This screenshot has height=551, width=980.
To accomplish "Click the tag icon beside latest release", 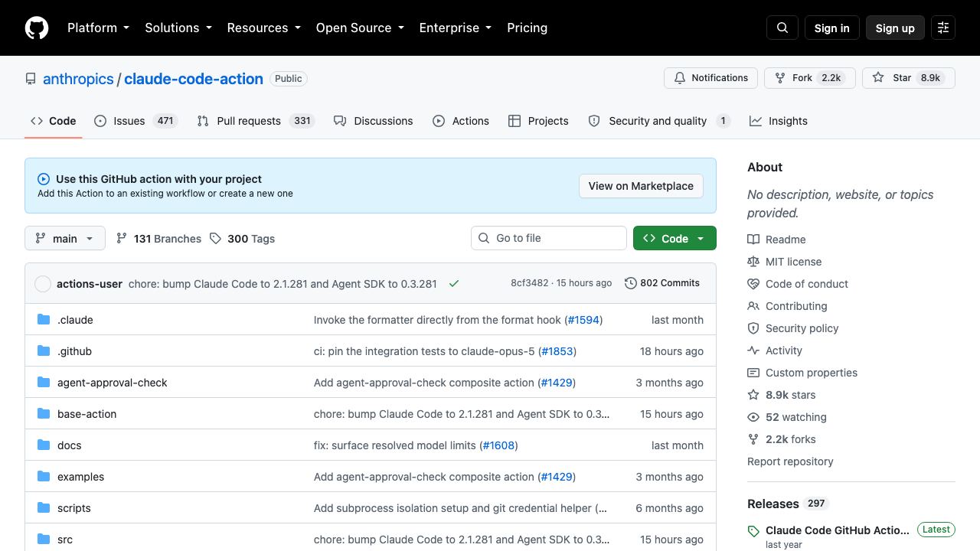I will click(753, 531).
